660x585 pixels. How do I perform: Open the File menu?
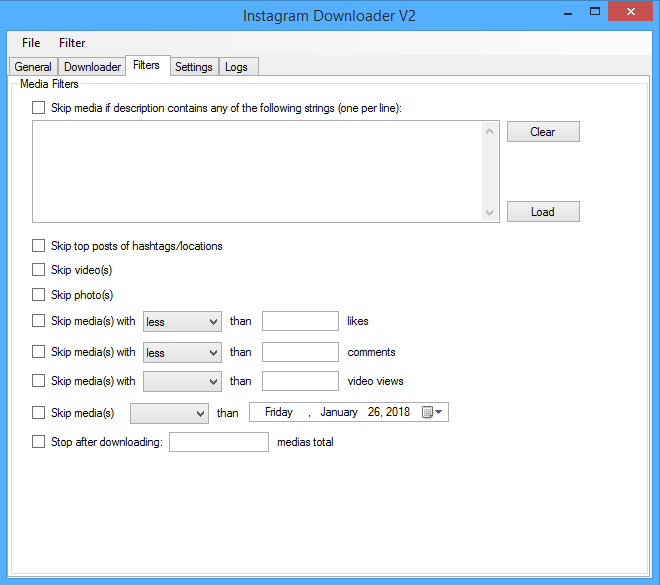coord(31,43)
